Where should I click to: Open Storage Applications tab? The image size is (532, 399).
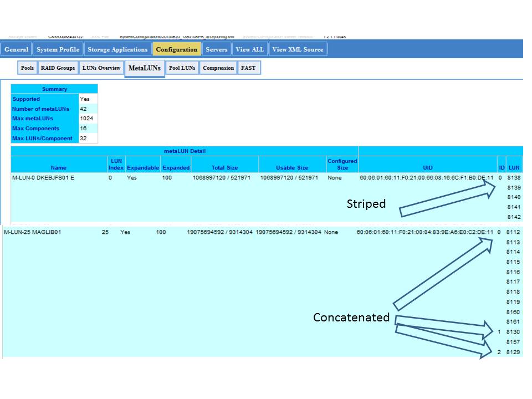click(117, 49)
